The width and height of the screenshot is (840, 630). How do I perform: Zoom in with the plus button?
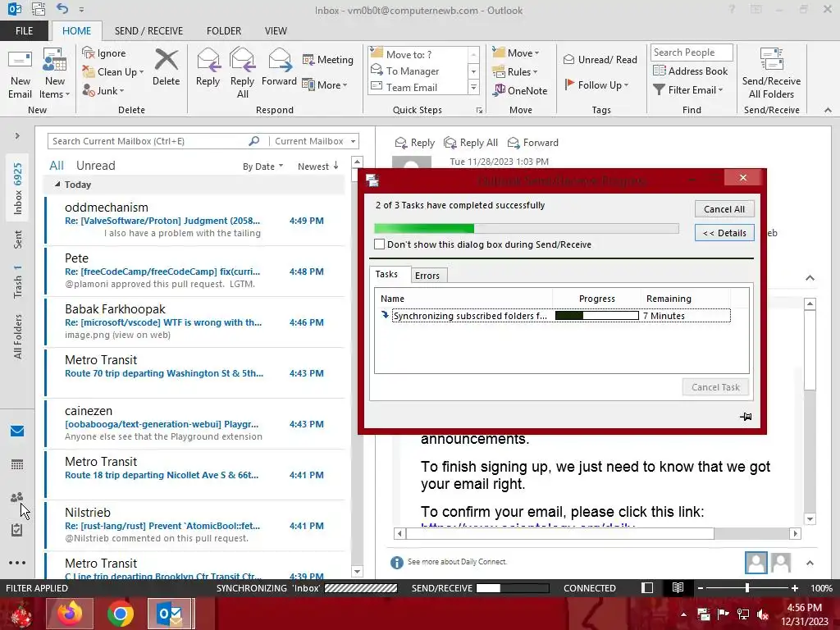coord(794,588)
